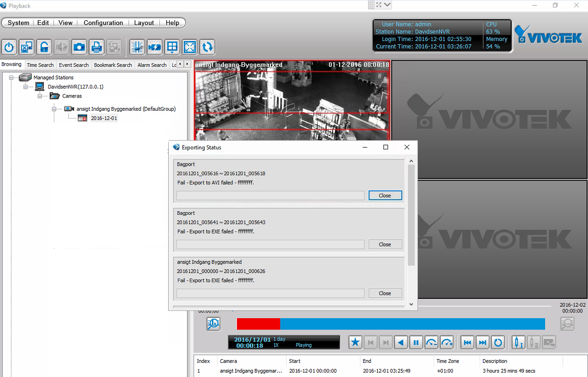The height and width of the screenshot is (377, 588).
Task: Click the reverse play button
Action: point(401,343)
